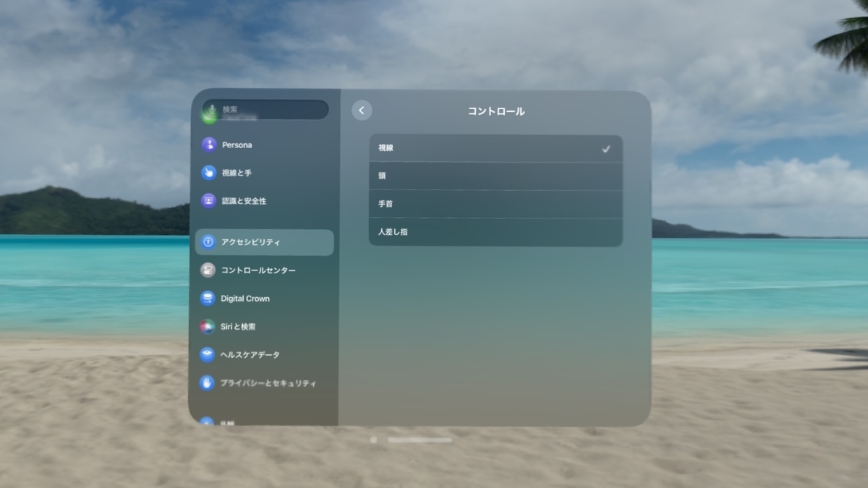Image resolution: width=868 pixels, height=488 pixels.
Task: Click the アクセシビリティ icon
Action: coord(208,242)
